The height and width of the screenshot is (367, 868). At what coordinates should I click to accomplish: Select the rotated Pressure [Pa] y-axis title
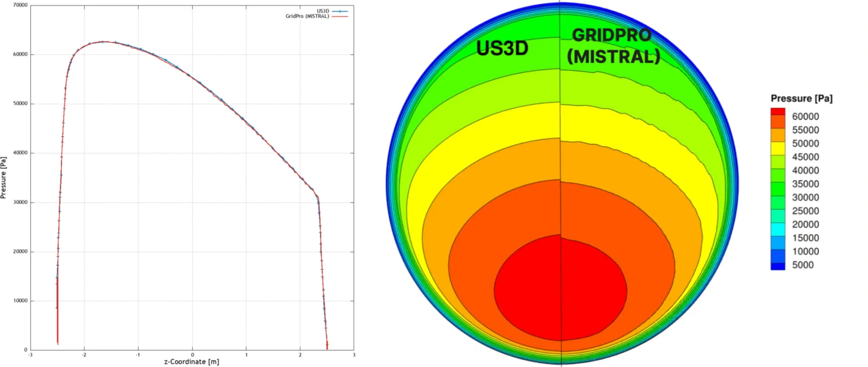pyautogui.click(x=3, y=177)
